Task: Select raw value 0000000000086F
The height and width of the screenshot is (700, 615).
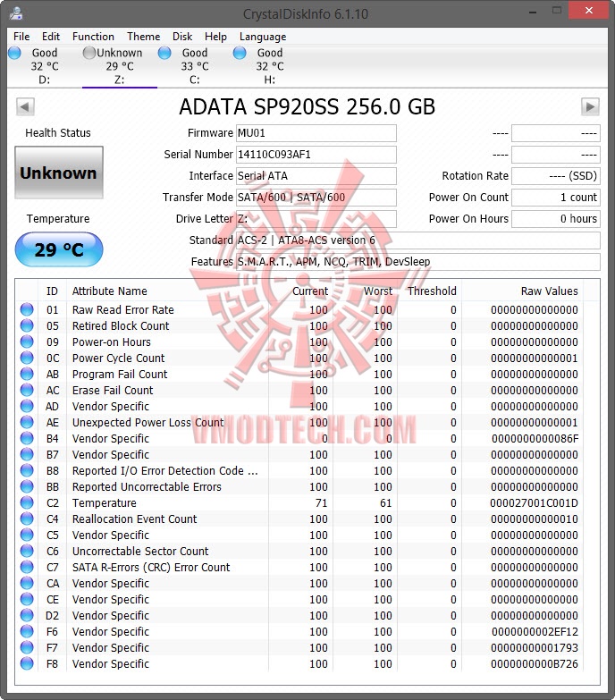Action: tap(535, 439)
